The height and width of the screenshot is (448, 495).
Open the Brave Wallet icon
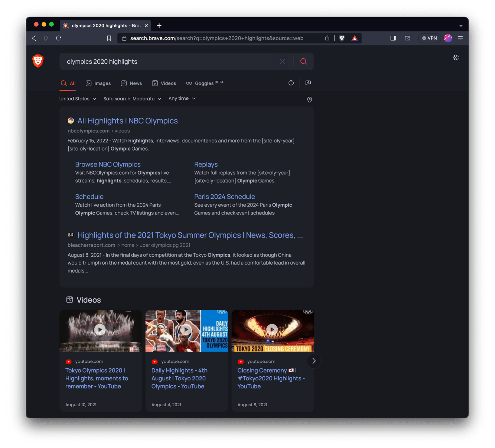[x=408, y=38]
